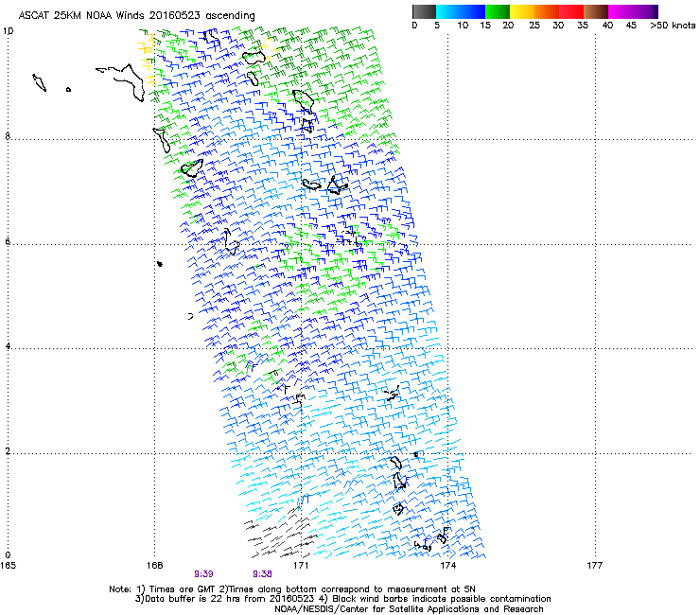Click the longitude label 165
This screenshot has height=615, width=700.
(8, 566)
